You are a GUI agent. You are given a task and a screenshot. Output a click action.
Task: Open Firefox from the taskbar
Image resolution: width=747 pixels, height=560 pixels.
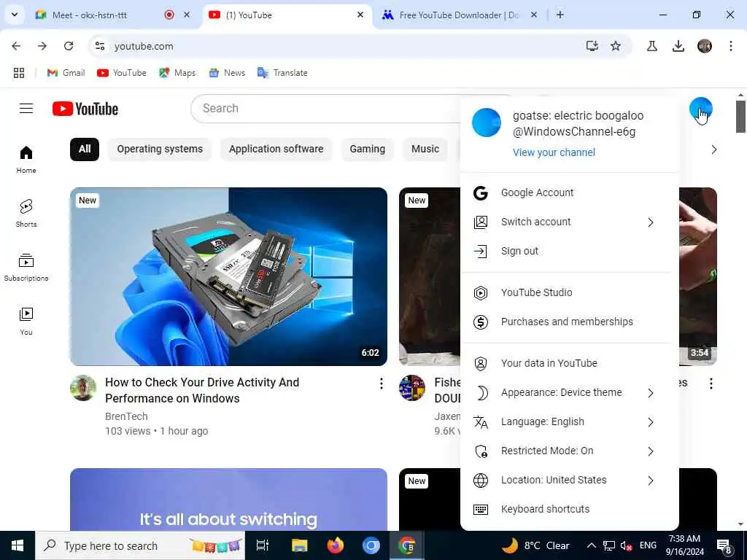(336, 545)
